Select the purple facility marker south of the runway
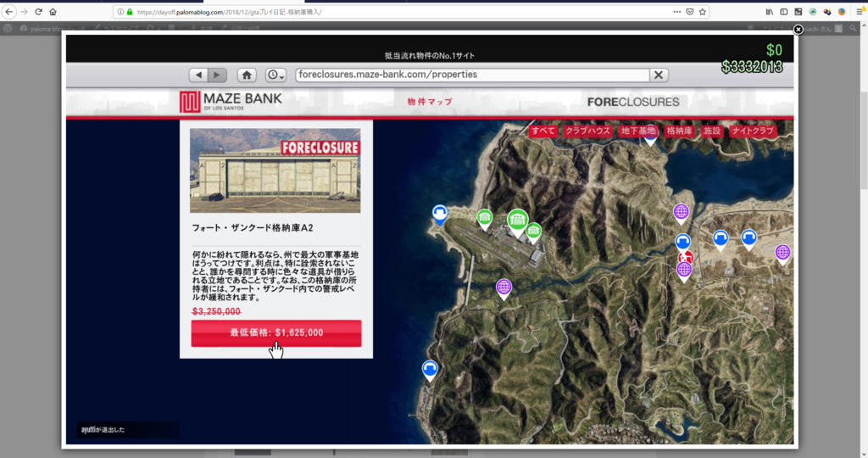 point(504,289)
